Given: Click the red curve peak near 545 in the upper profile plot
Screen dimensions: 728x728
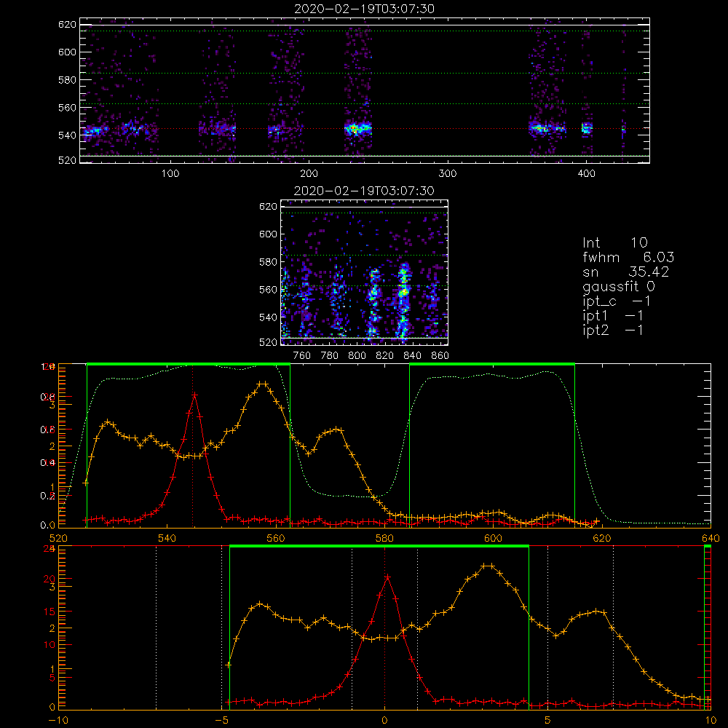Looking at the screenshot, I should [x=194, y=395].
